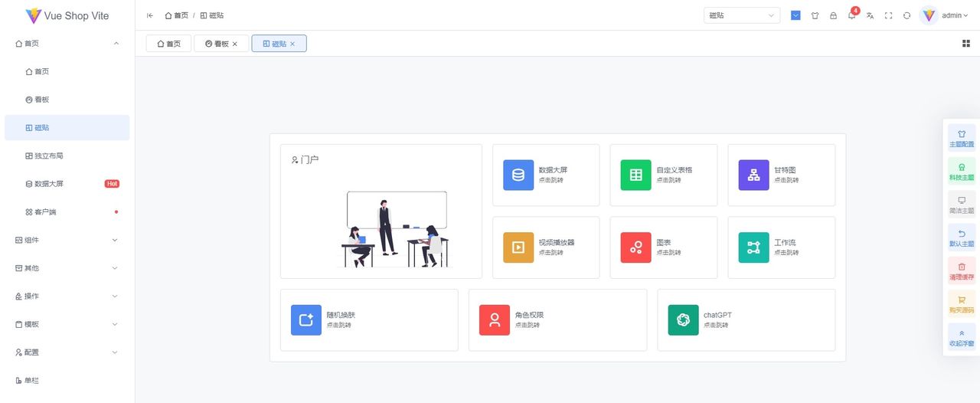Open the 门户 illustration card
980x403 pixels.
(381, 211)
